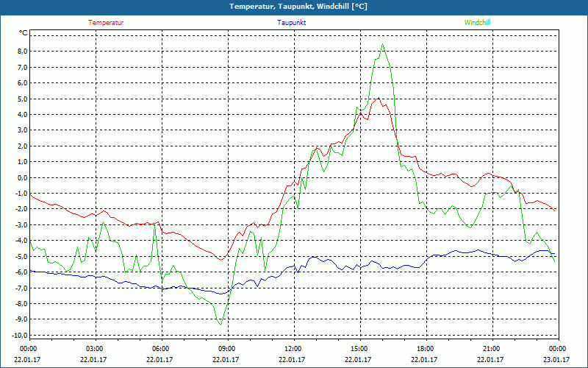The image size is (588, 368).
Task: Click the 15:00 time axis label
Action: pos(358,349)
